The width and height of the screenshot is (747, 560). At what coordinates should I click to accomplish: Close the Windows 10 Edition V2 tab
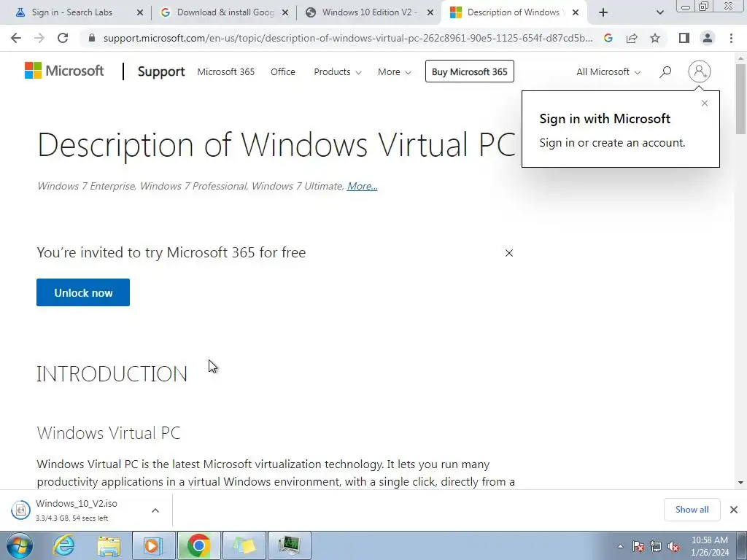(430, 13)
